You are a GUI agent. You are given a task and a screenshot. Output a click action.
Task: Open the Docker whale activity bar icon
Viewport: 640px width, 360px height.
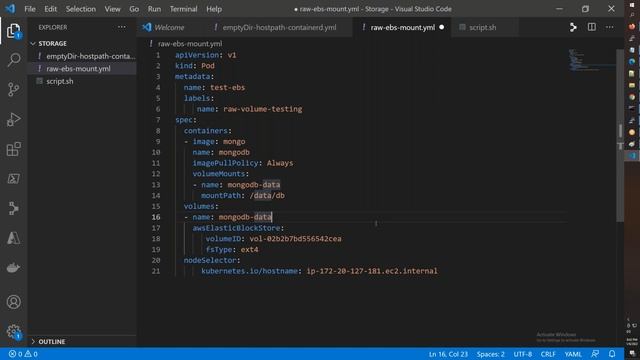tap(13, 268)
